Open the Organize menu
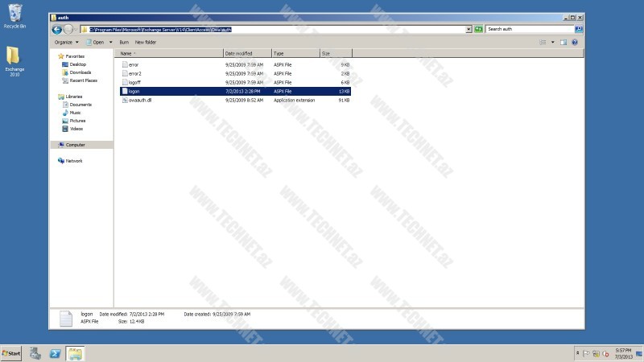The width and height of the screenshot is (644, 362). (x=66, y=43)
